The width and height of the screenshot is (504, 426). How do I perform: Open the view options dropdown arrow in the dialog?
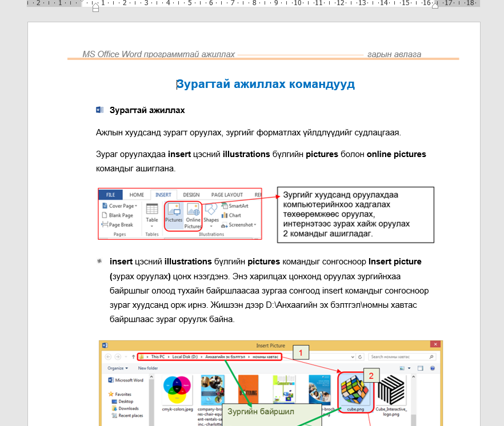point(409,368)
